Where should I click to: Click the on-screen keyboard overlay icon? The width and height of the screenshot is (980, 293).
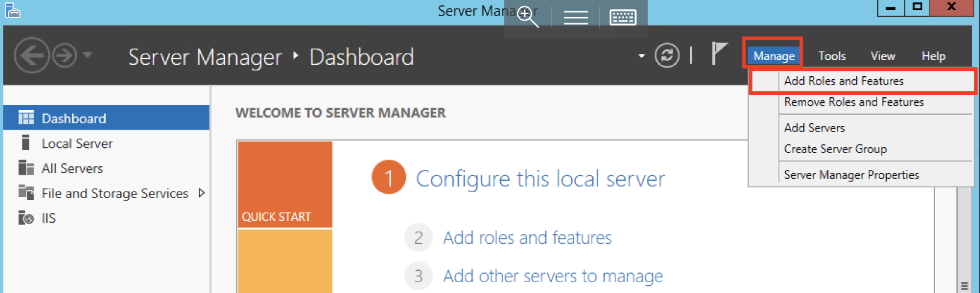point(623,17)
